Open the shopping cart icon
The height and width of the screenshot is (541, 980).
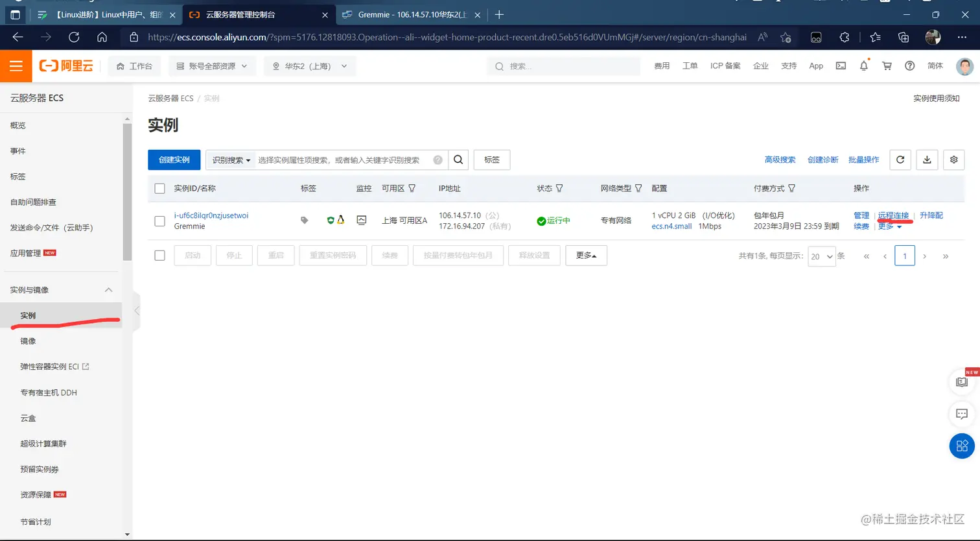(887, 66)
